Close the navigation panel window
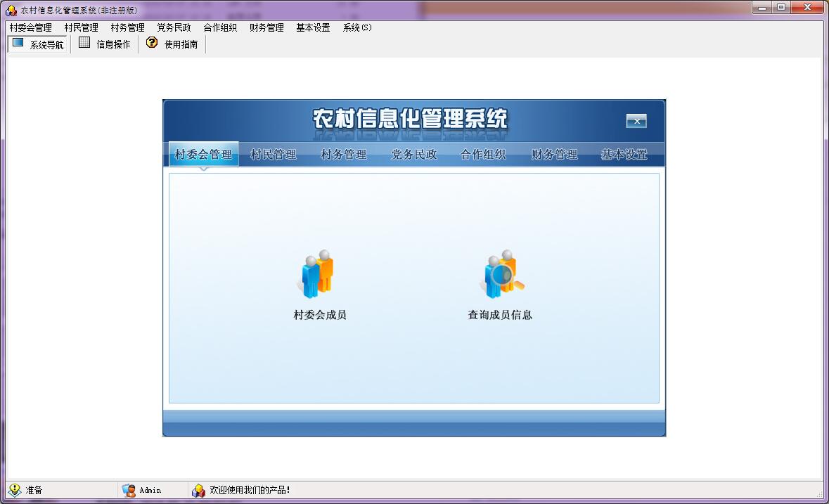This screenshot has width=829, height=504. [636, 121]
